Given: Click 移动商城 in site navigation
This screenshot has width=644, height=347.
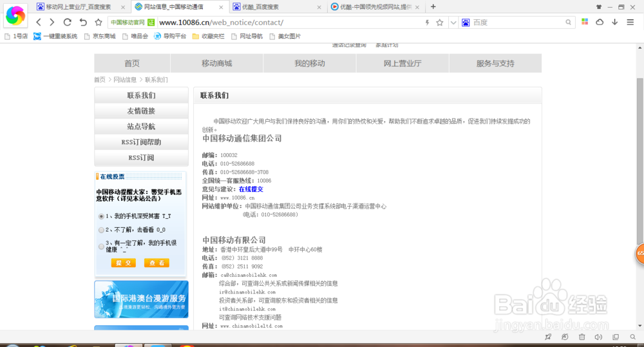Looking at the screenshot, I should tap(217, 63).
